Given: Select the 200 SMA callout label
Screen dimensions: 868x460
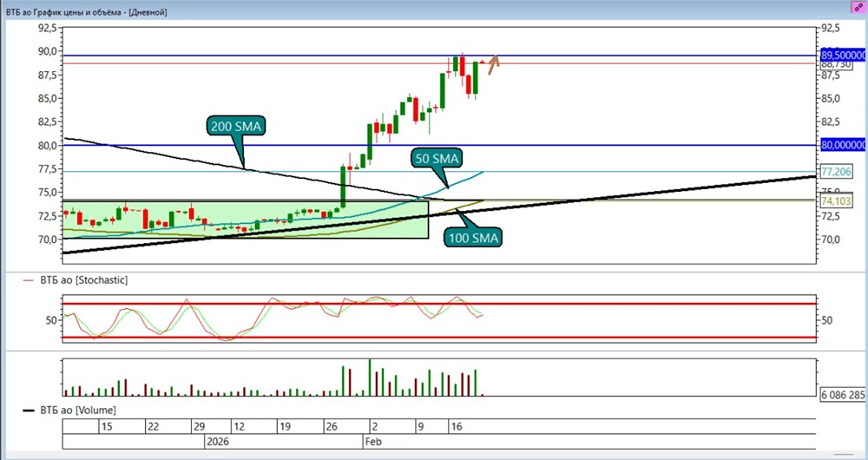Looking at the screenshot, I should [x=236, y=126].
